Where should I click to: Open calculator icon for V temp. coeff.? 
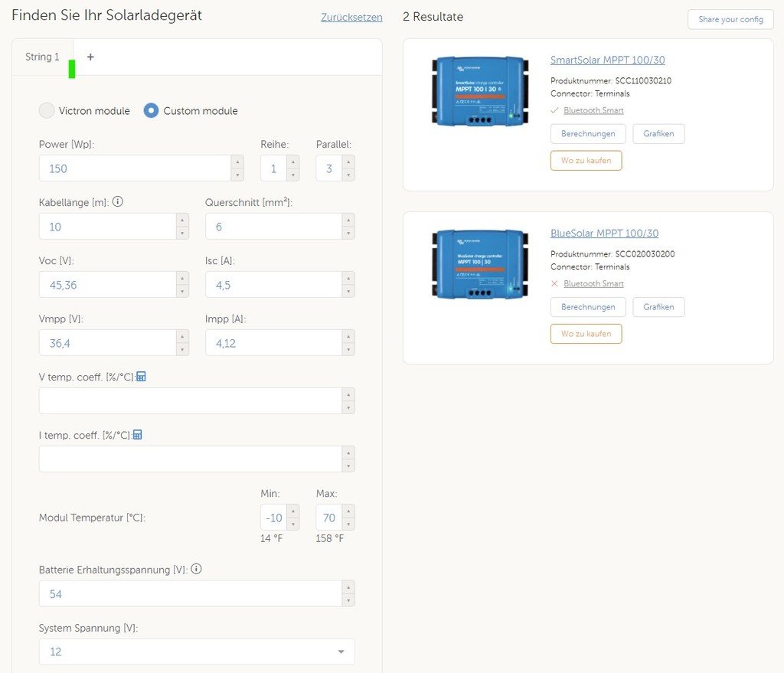pos(142,377)
